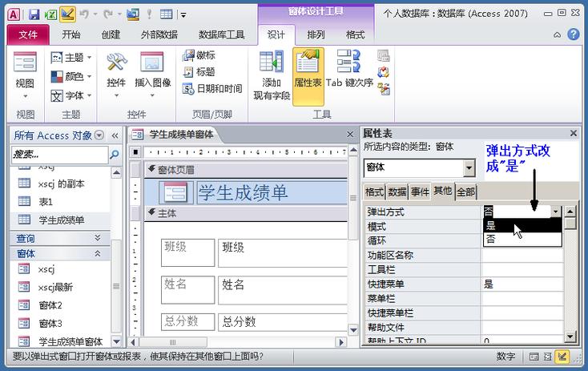Click 插入图像 insert image button
The width and height of the screenshot is (588, 371).
153,75
